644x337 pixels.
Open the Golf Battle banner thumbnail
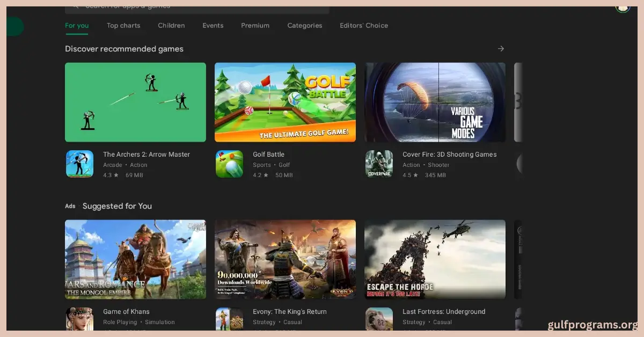click(285, 102)
